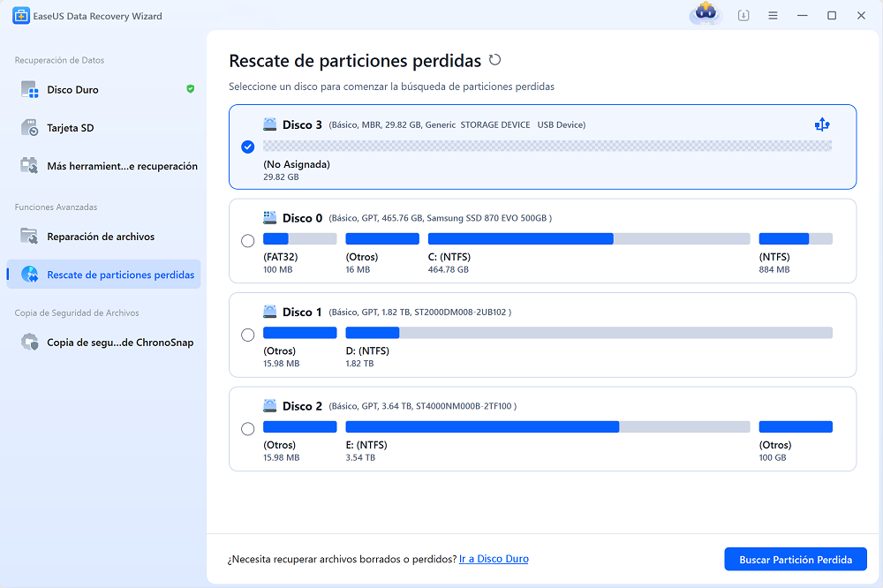Screen dimensions: 883x588
Task: Click the Disco Duro sidebar icon
Action: click(29, 89)
